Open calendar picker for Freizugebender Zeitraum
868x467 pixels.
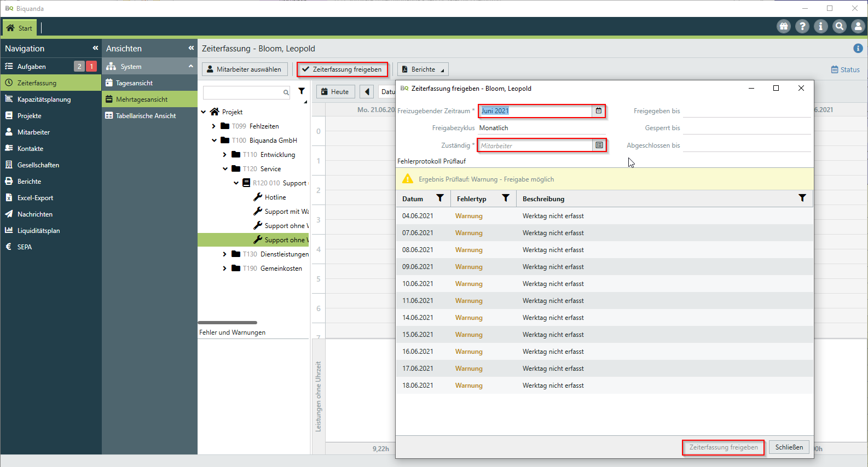tap(599, 111)
